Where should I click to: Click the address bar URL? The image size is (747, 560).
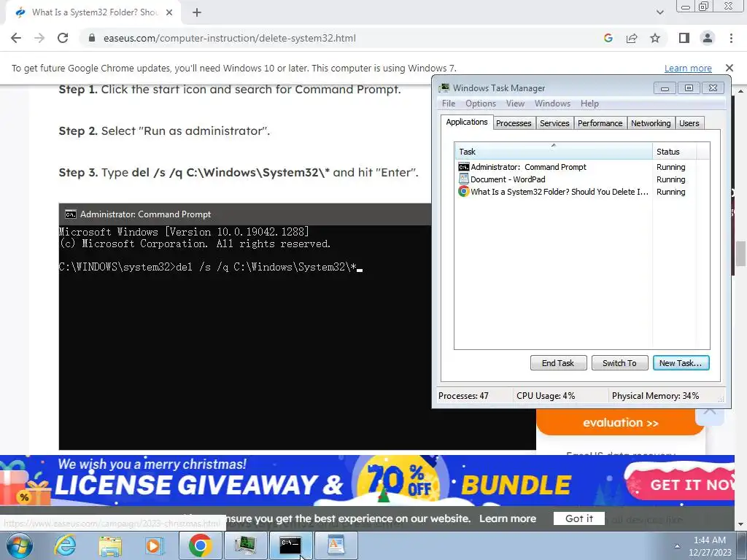pos(230,38)
